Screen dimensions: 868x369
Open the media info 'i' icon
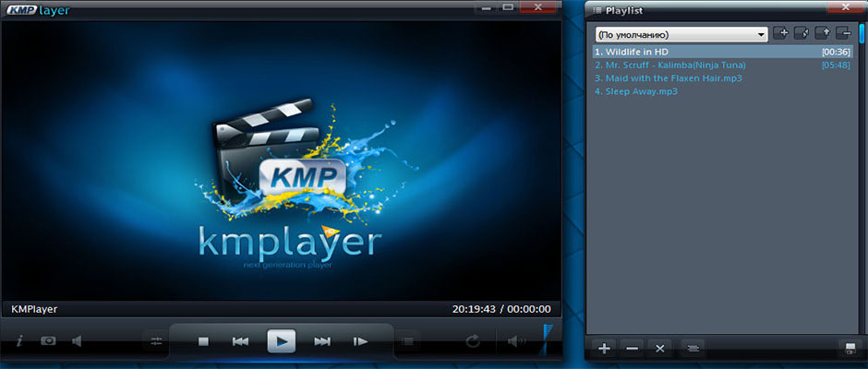click(19, 340)
